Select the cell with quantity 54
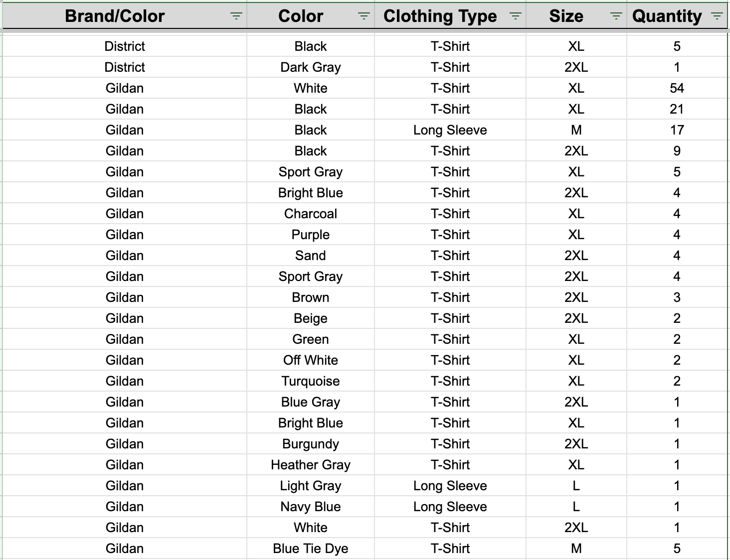 pyautogui.click(x=677, y=88)
